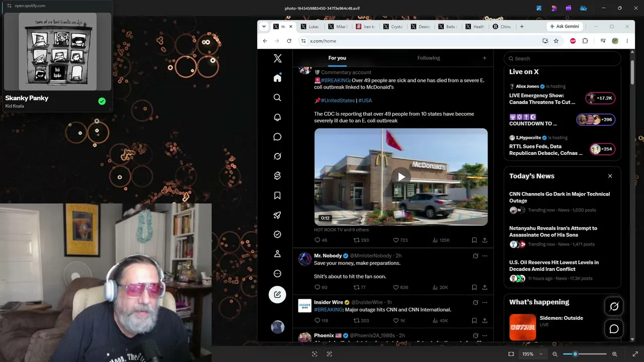Image resolution: width=644 pixels, height=362 pixels.
Task: Open the #UnitedStates hashtag
Action: pos(338,101)
